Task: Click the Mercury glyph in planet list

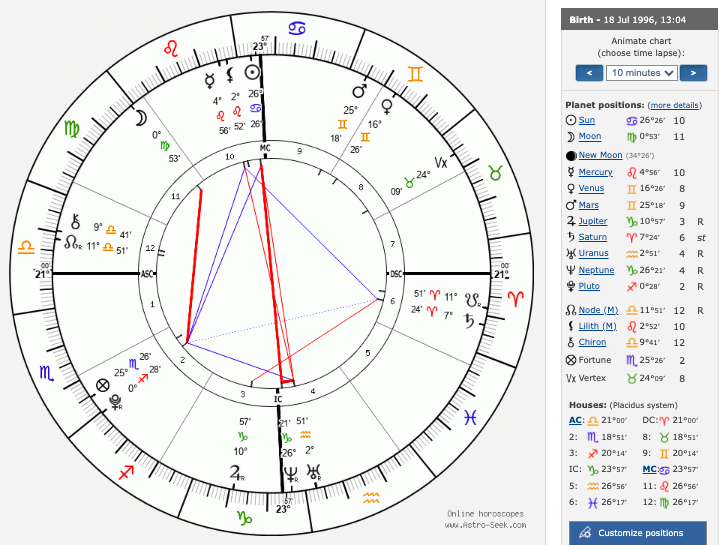Action: coord(571,172)
